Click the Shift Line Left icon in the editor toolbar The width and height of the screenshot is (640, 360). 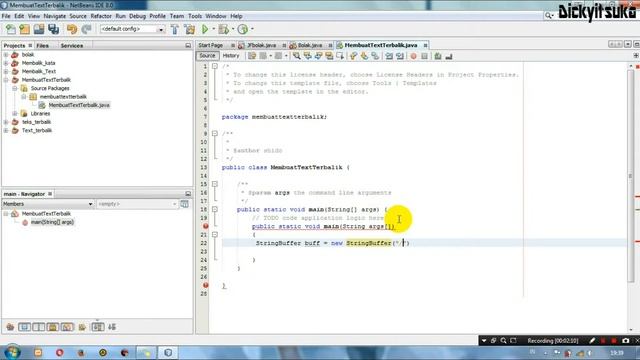[x=389, y=56]
